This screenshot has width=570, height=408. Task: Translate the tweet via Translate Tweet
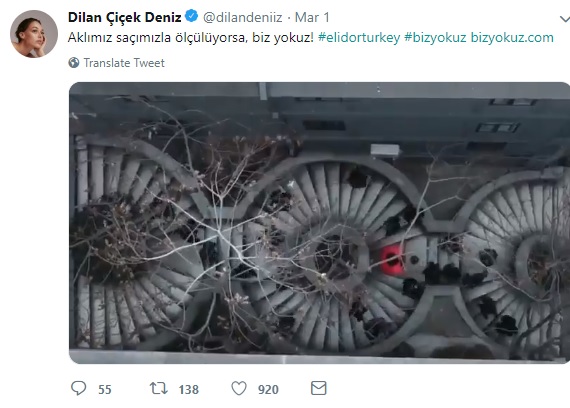[x=124, y=63]
